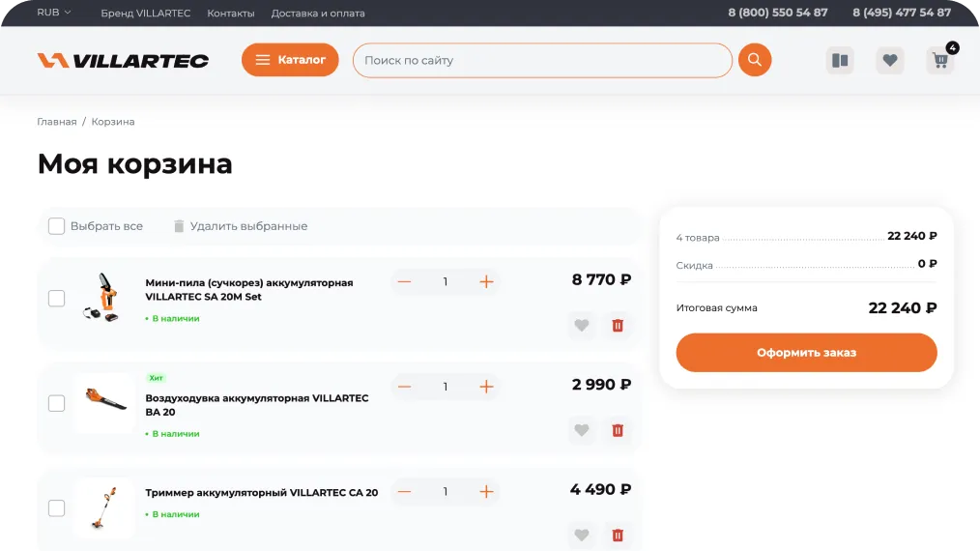Screen dimensions: 980x551
Task: Open the Каталог menu button
Action: pyautogui.click(x=290, y=60)
